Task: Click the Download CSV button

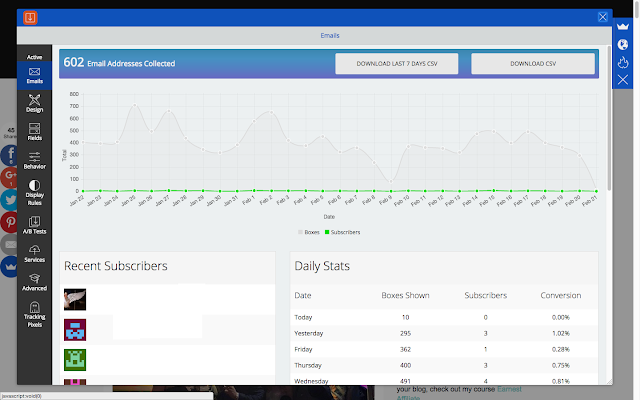Action: tap(533, 64)
